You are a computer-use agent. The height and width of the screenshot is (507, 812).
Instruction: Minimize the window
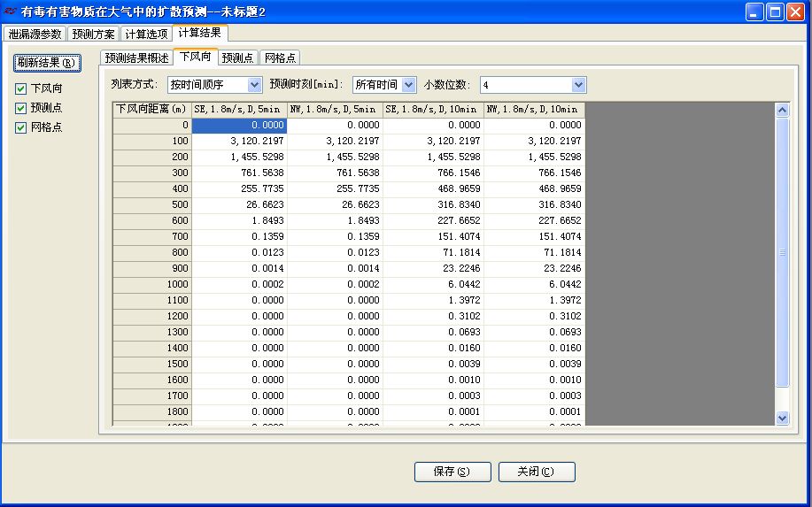click(754, 12)
